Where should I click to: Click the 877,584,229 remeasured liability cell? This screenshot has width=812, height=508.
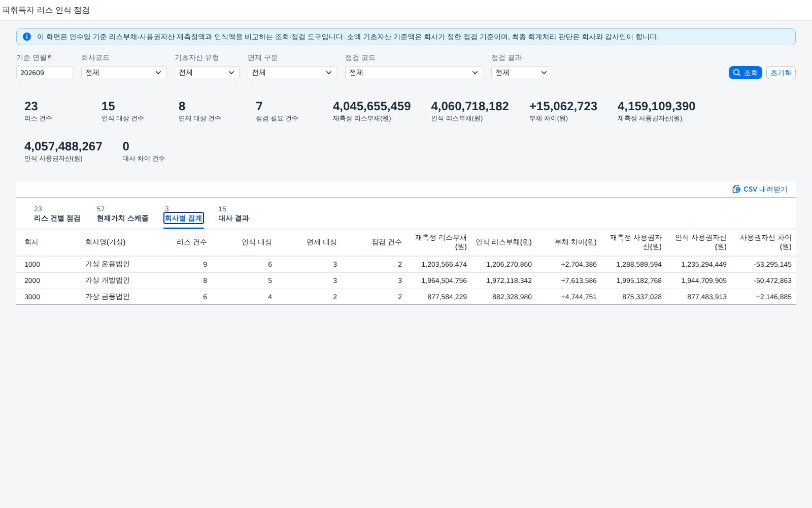click(447, 297)
